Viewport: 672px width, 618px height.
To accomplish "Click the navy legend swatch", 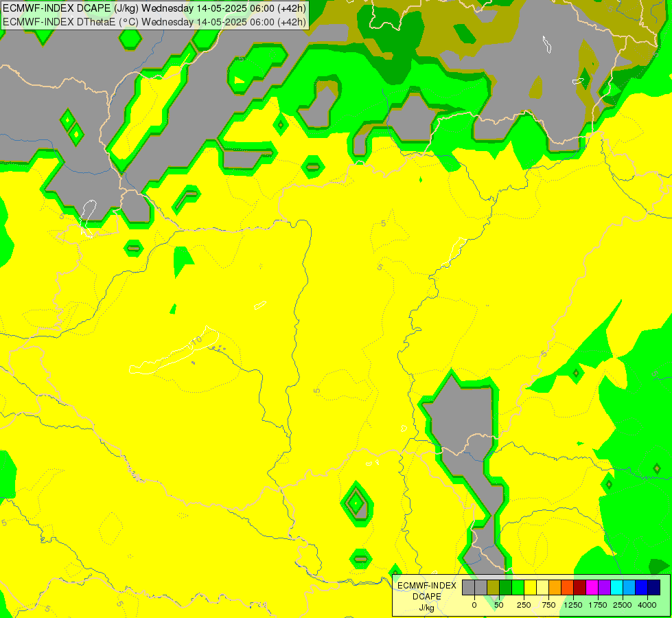I will click(x=654, y=588).
